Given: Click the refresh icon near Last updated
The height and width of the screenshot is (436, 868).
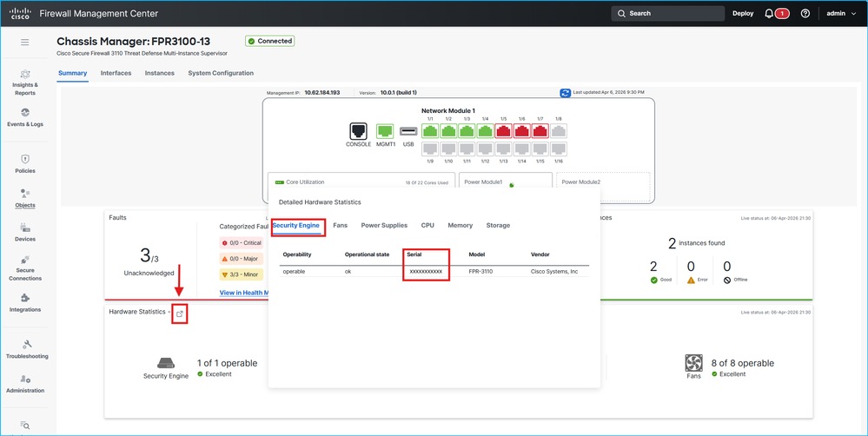Looking at the screenshot, I should 565,93.
